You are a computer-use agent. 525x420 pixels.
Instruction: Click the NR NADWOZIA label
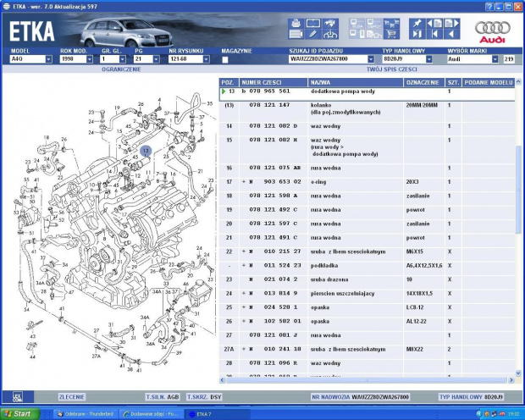331,397
